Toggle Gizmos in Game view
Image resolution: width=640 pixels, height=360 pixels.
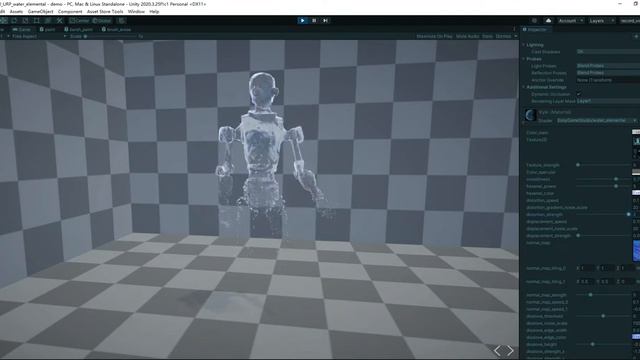(503, 36)
